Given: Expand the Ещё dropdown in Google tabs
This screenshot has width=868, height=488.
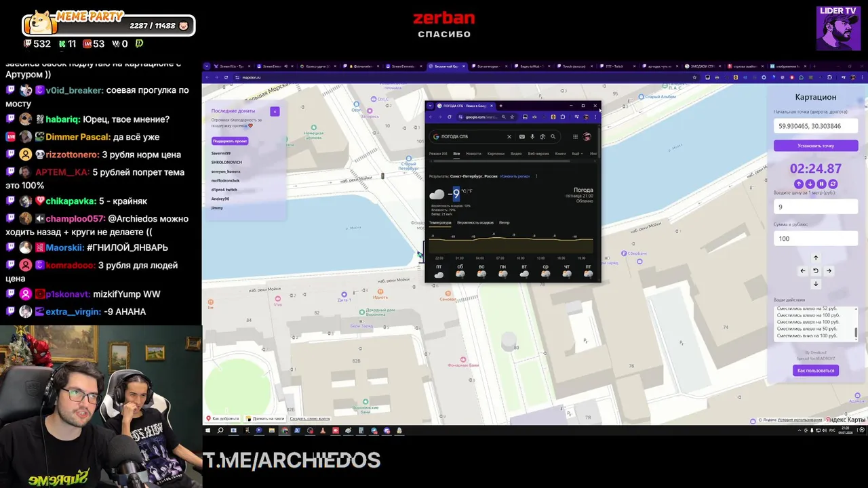Looking at the screenshot, I should [x=577, y=154].
